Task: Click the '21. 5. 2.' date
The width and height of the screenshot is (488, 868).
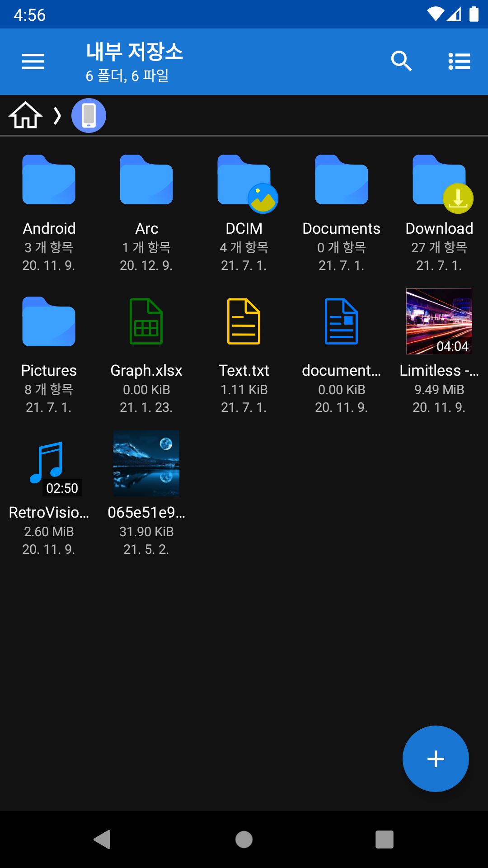Action: pos(146,549)
